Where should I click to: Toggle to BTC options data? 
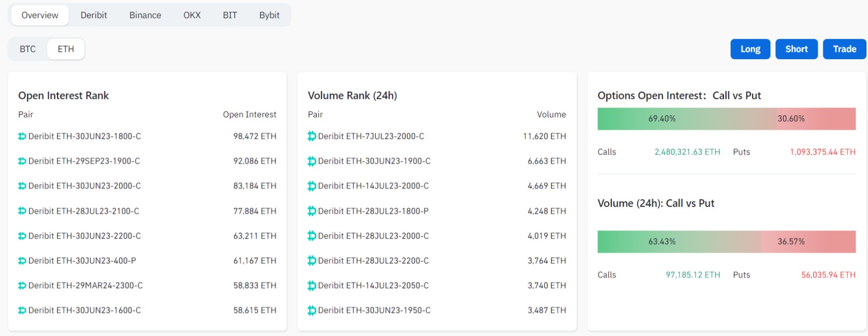(x=28, y=49)
